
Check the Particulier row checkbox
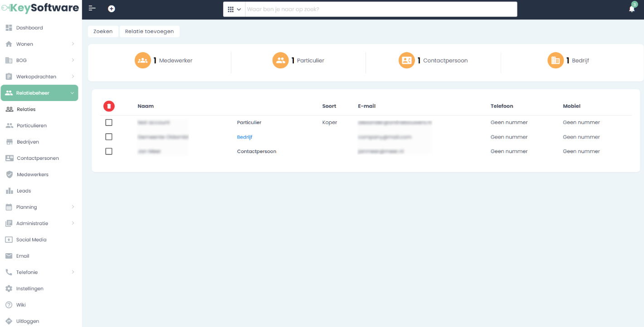click(109, 122)
